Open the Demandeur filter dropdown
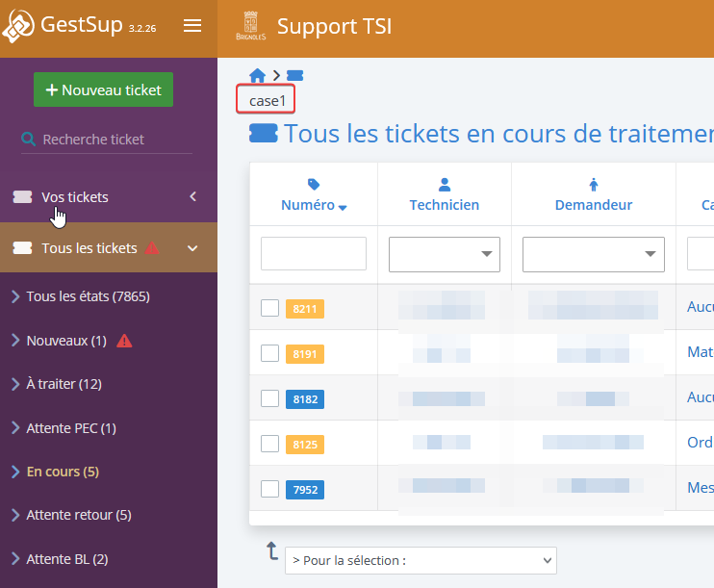Image resolution: width=714 pixels, height=588 pixels. click(x=594, y=254)
